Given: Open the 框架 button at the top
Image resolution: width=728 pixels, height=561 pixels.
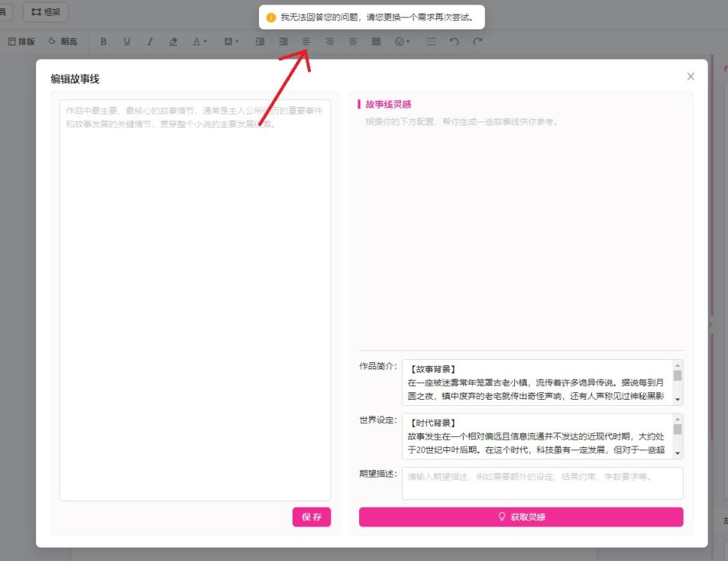Looking at the screenshot, I should 45,11.
